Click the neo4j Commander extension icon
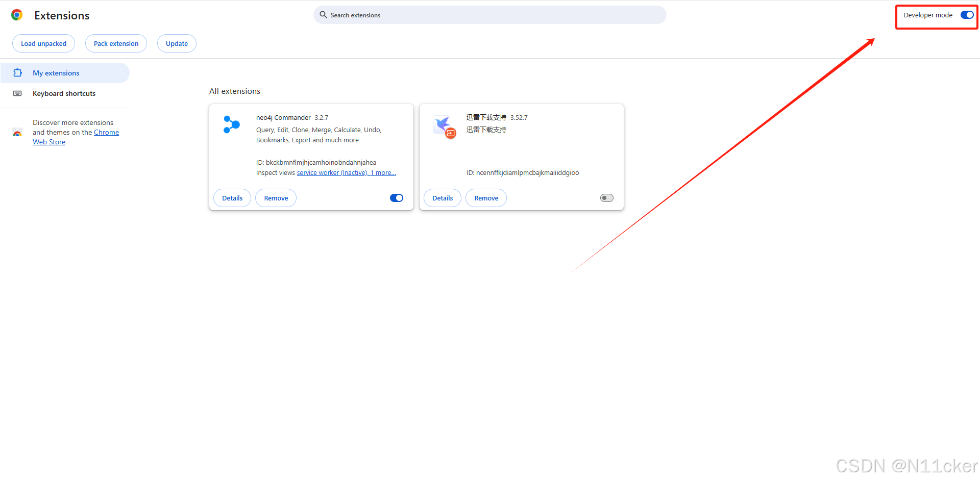980x482 pixels. tap(232, 124)
